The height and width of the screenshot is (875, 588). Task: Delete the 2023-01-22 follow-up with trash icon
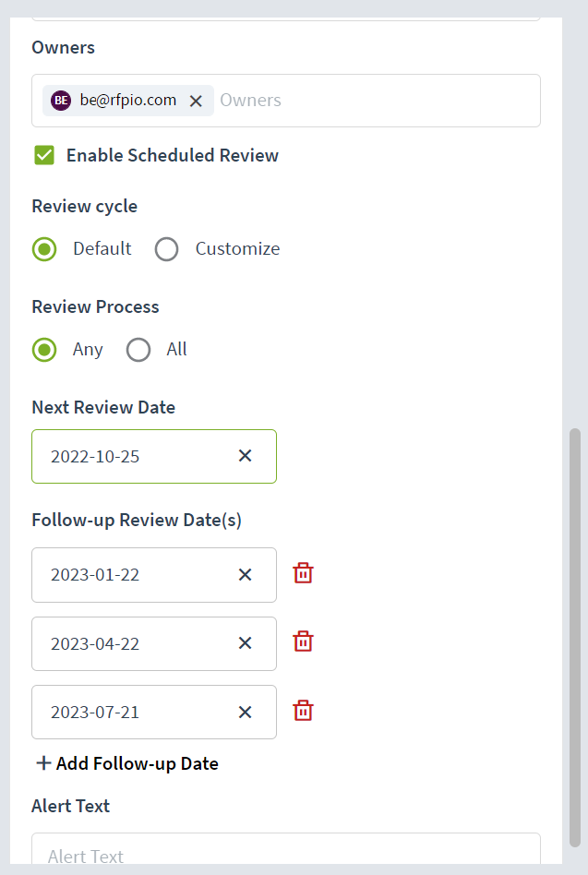(303, 573)
